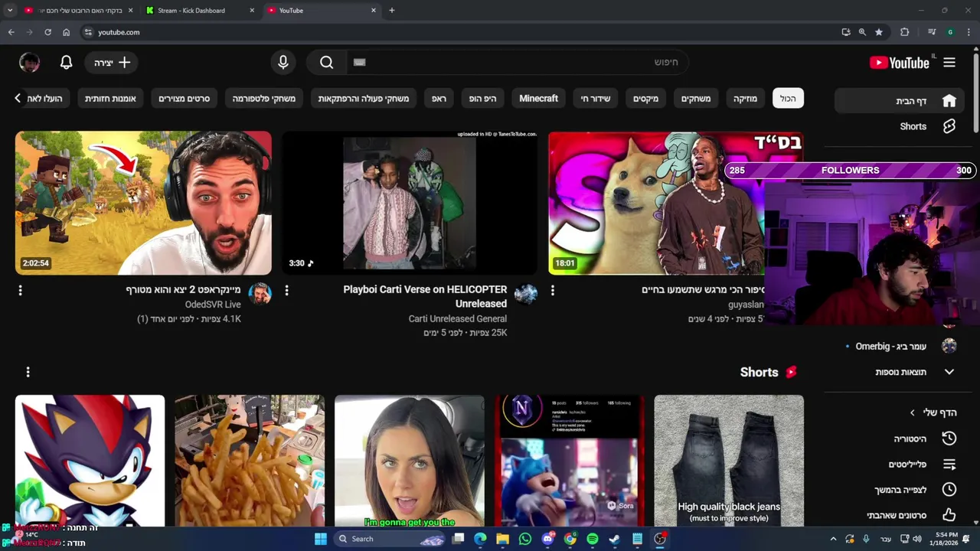Expand the הדף שלי section chevron
The height and width of the screenshot is (551, 980).
click(x=913, y=412)
